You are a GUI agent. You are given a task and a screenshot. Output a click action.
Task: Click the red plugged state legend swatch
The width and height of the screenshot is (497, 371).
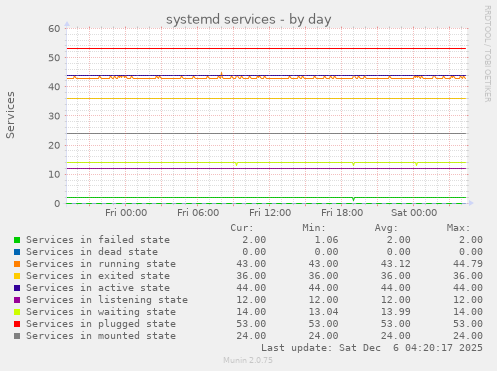[x=17, y=324]
